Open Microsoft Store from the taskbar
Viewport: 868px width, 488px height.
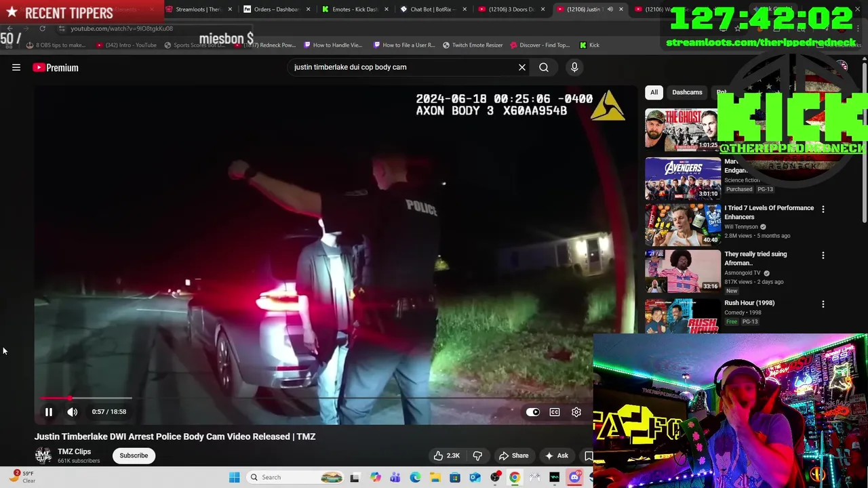point(455,477)
